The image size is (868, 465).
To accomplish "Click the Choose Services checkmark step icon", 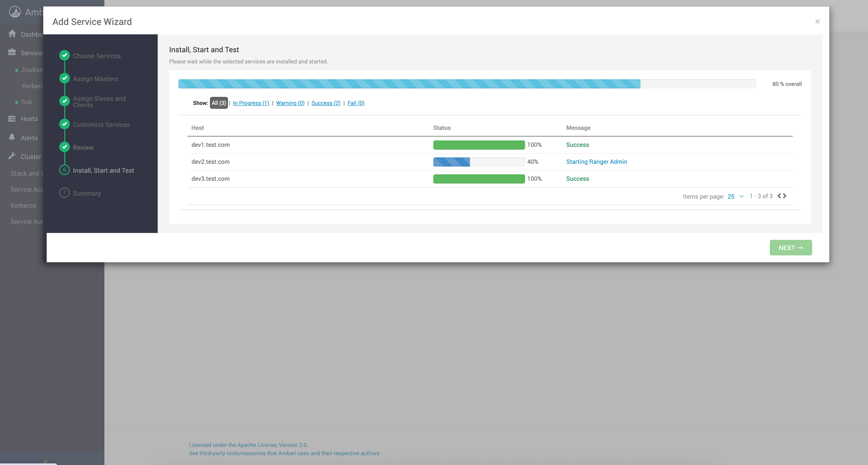I will pos(65,55).
